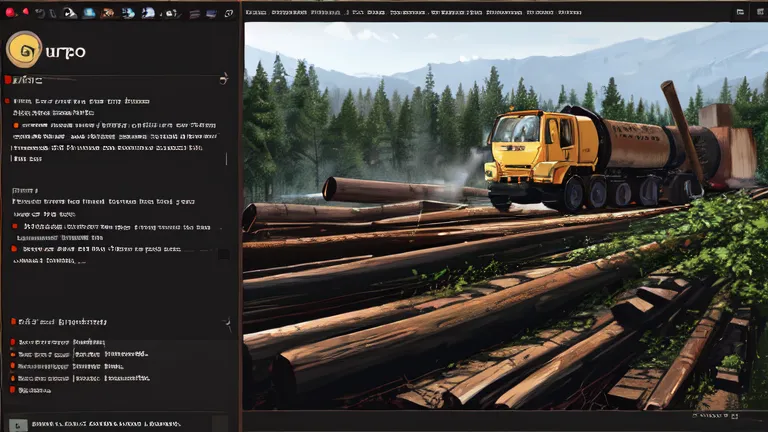768x432 pixels.
Task: Toggle the third red marker in bottom list
Action: pyautogui.click(x=13, y=366)
